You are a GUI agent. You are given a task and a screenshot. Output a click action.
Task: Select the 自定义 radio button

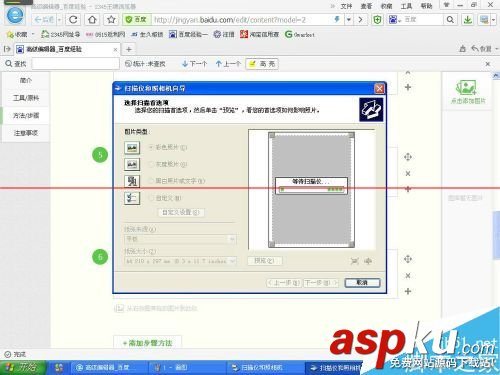pyautogui.click(x=151, y=198)
